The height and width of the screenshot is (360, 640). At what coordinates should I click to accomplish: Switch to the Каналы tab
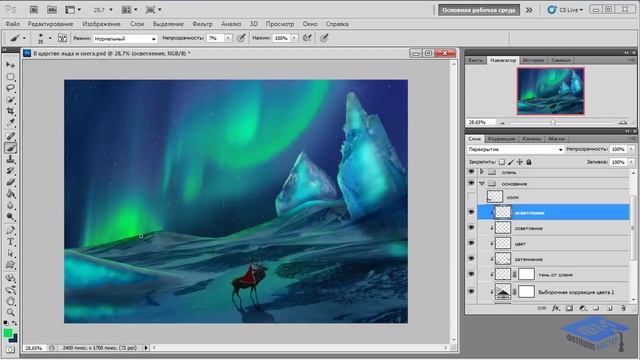531,139
